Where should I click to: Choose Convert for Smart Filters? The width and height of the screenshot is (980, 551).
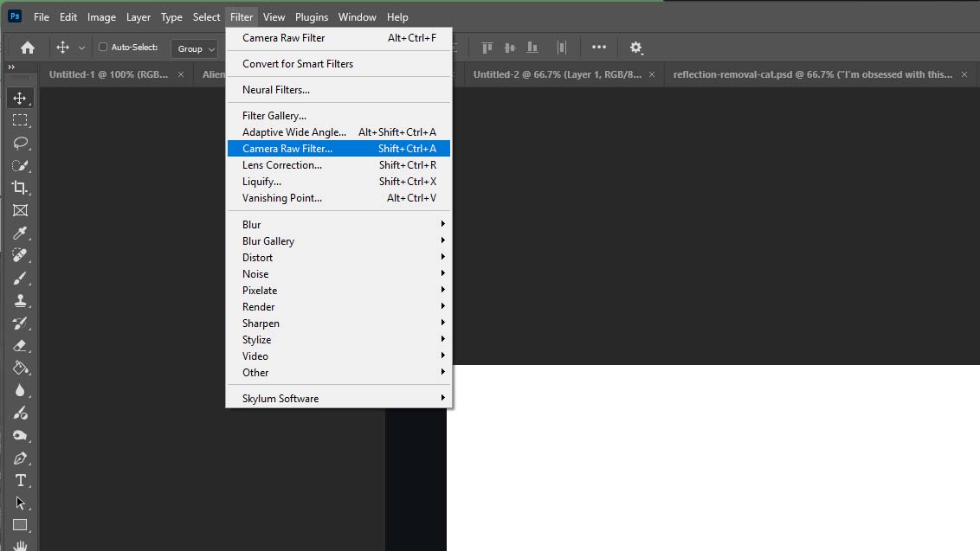(x=338, y=64)
